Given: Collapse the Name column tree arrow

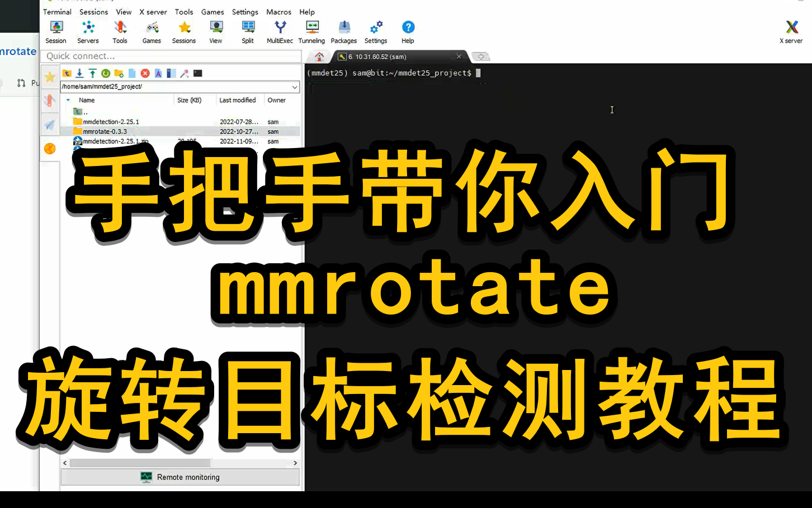Looking at the screenshot, I should point(68,100).
